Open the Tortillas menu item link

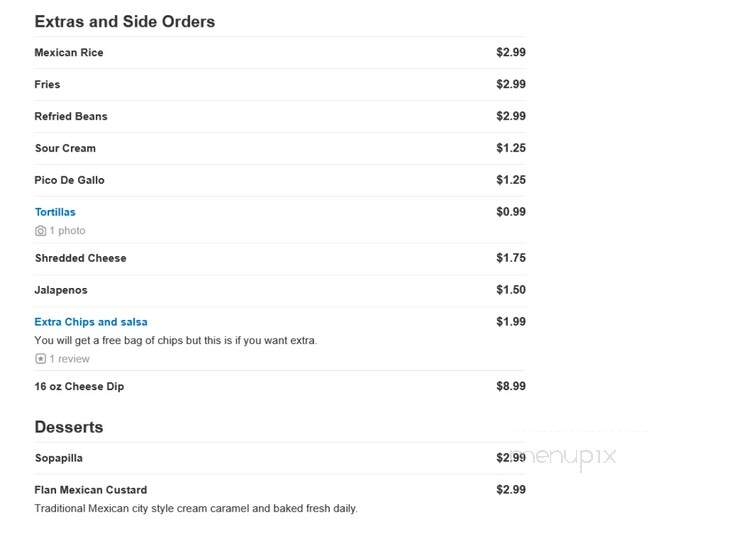[x=55, y=212]
